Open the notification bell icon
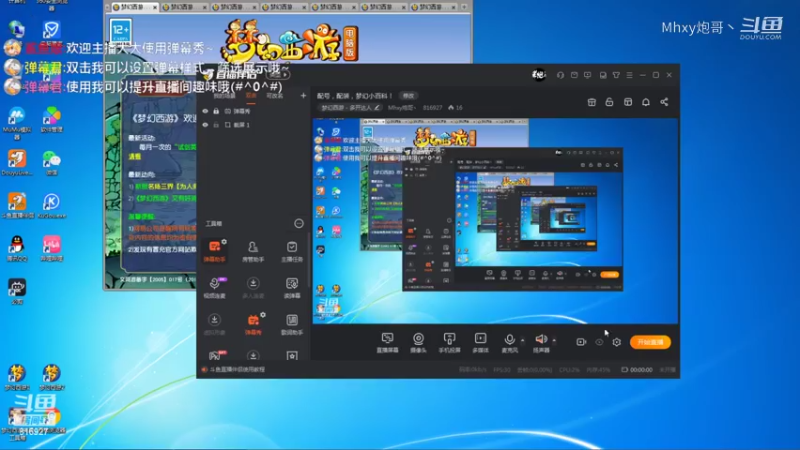 (646, 102)
